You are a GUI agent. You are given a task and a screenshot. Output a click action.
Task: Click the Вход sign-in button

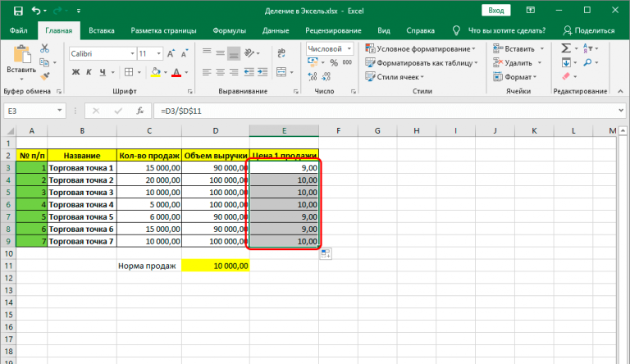(x=496, y=11)
